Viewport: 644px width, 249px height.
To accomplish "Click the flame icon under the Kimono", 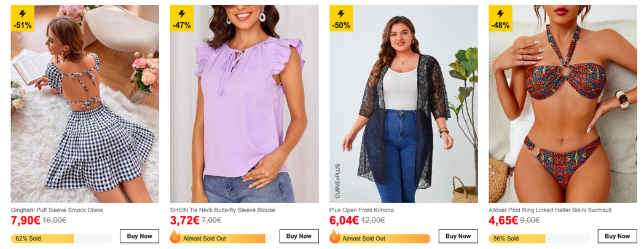I will (x=335, y=237).
